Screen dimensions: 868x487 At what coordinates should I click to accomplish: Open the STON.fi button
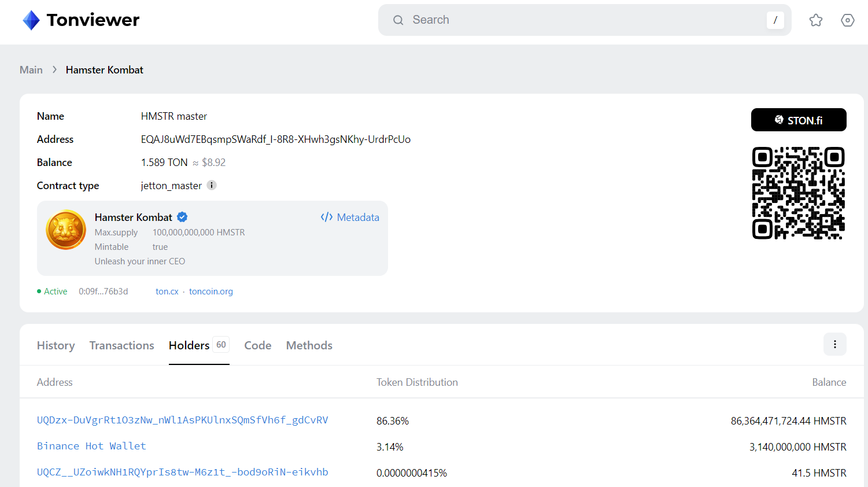[x=799, y=120]
